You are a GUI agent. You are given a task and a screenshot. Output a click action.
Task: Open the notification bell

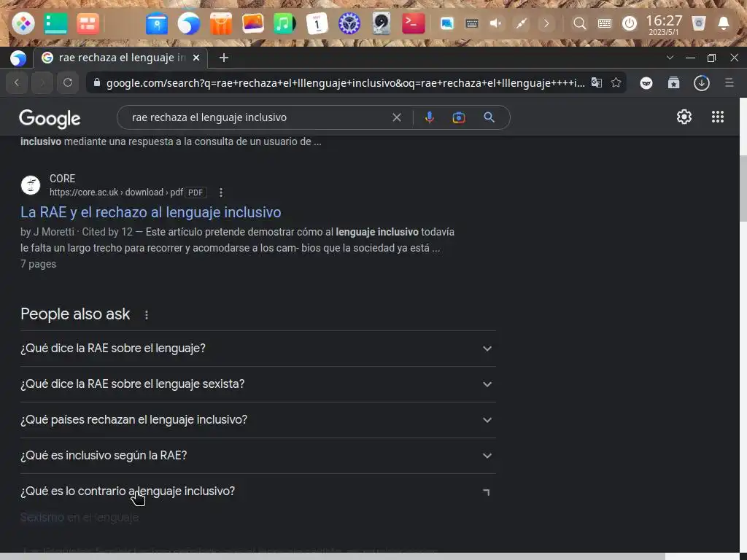(x=723, y=23)
